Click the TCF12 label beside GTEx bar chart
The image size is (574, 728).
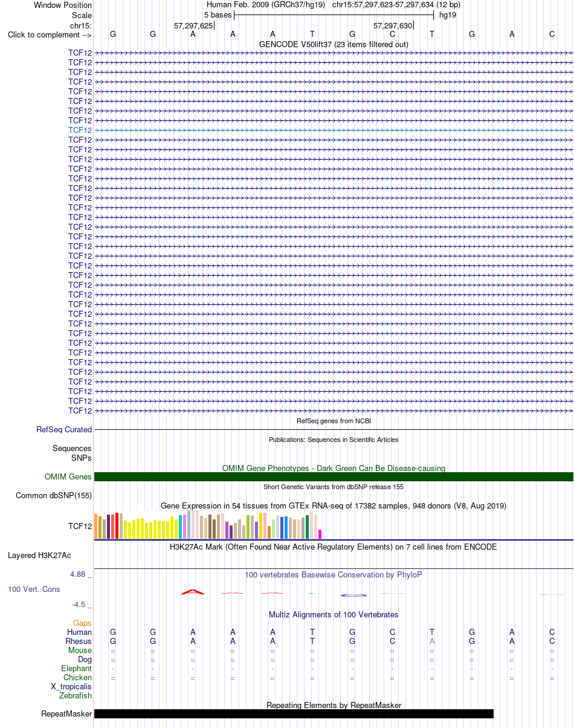point(80,527)
